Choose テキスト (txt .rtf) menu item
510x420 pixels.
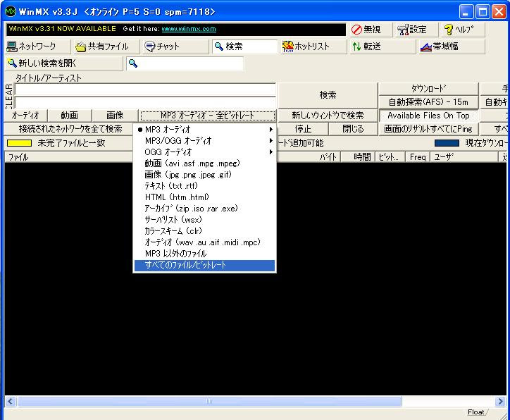pyautogui.click(x=204, y=186)
